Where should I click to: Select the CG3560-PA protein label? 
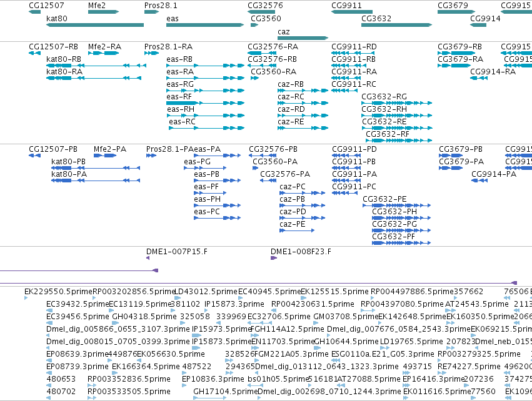pyautogui.click(x=275, y=162)
